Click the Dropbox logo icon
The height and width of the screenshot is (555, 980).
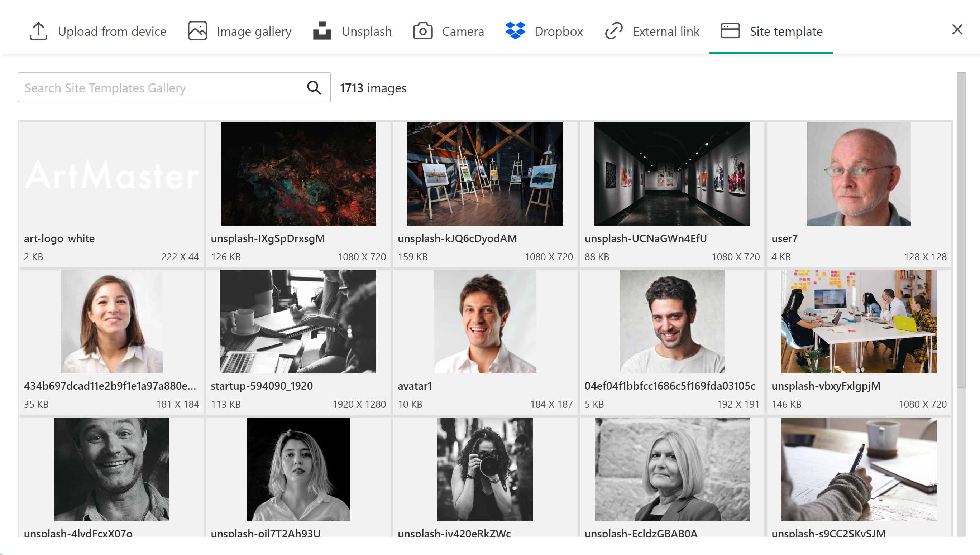point(515,31)
